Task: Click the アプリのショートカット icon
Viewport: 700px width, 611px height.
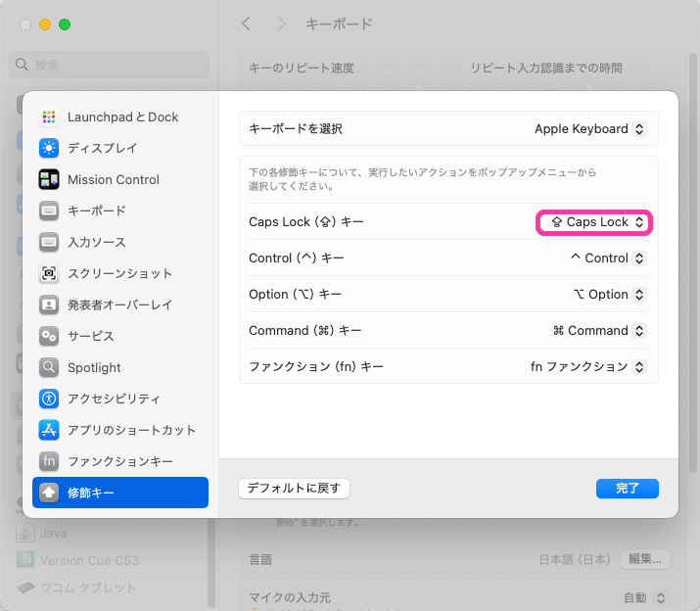Action: 49,431
